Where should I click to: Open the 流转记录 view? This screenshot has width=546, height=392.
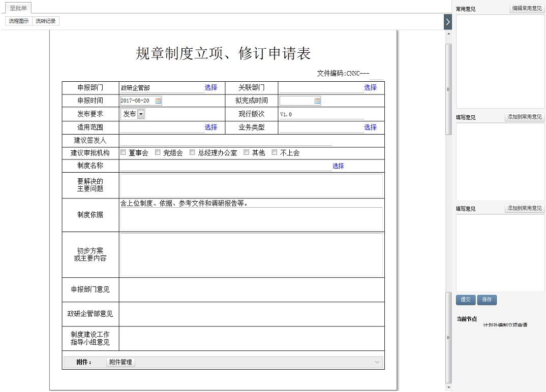point(46,21)
